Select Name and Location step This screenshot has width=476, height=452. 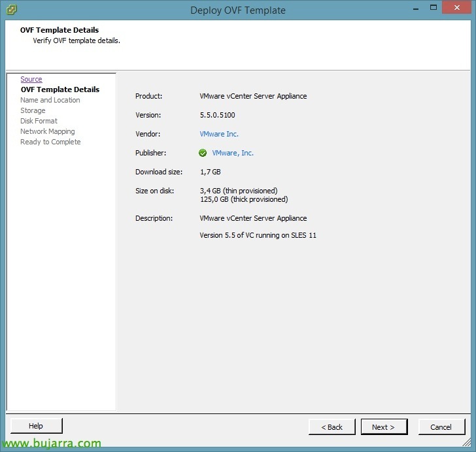point(50,100)
